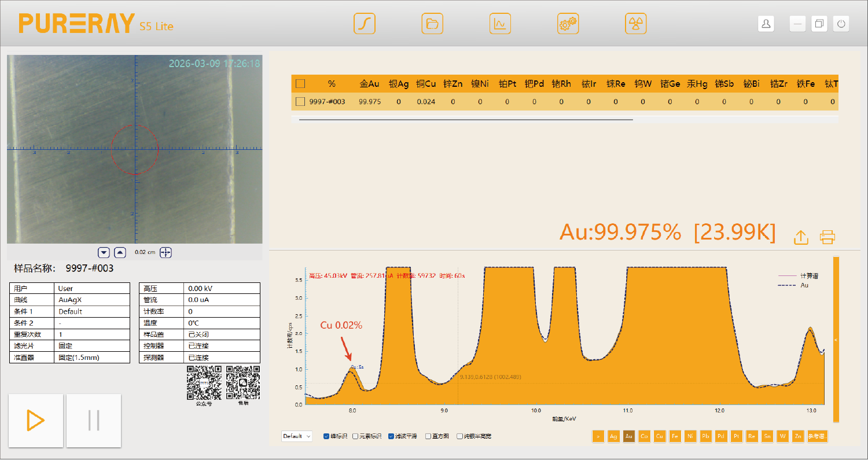Open the spectrum chart icon in toolbar
Image resolution: width=868 pixels, height=460 pixels.
pyautogui.click(x=500, y=24)
